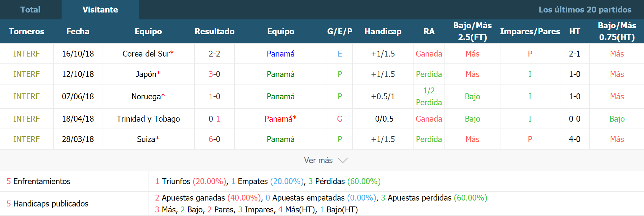Viewport: 644px width, 216px height.
Task: Open Trinidad y Tobago team page
Action: [x=148, y=119]
